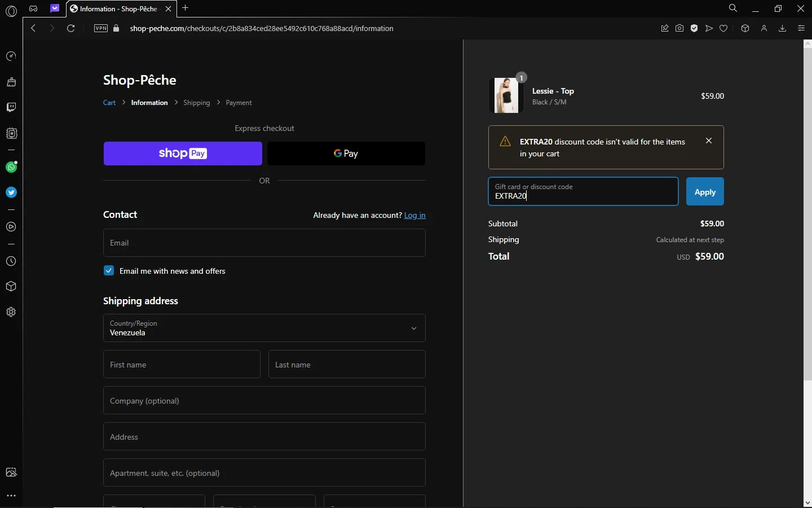Apply the discount code

(x=705, y=192)
